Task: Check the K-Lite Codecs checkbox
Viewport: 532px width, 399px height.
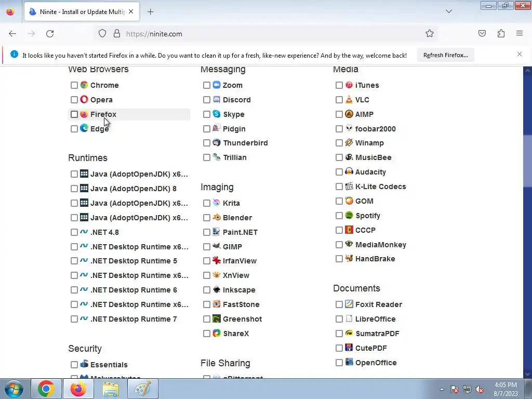Action: point(339,187)
